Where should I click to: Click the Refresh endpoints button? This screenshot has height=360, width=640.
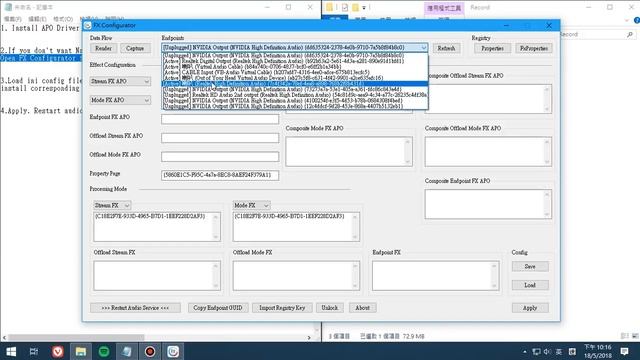point(446,48)
